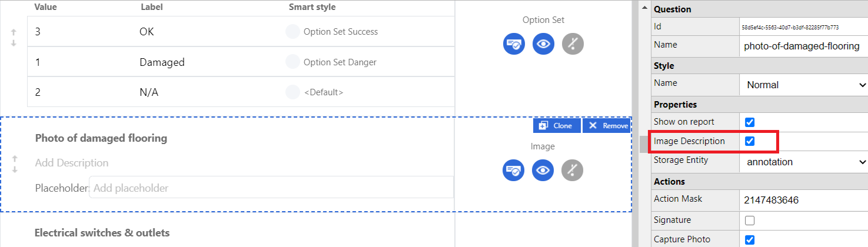Image resolution: width=868 pixels, height=247 pixels.
Task: Click the gray wand icon under Image
Action: (573, 171)
